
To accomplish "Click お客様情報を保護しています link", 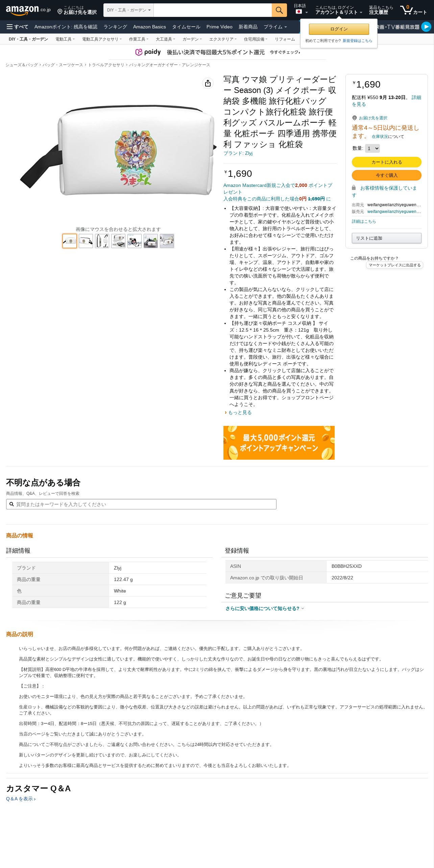I will pos(384,191).
